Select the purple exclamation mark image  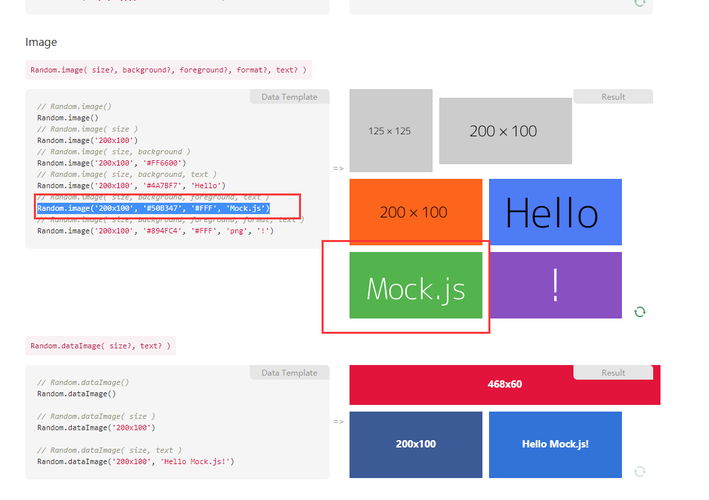[x=554, y=286]
